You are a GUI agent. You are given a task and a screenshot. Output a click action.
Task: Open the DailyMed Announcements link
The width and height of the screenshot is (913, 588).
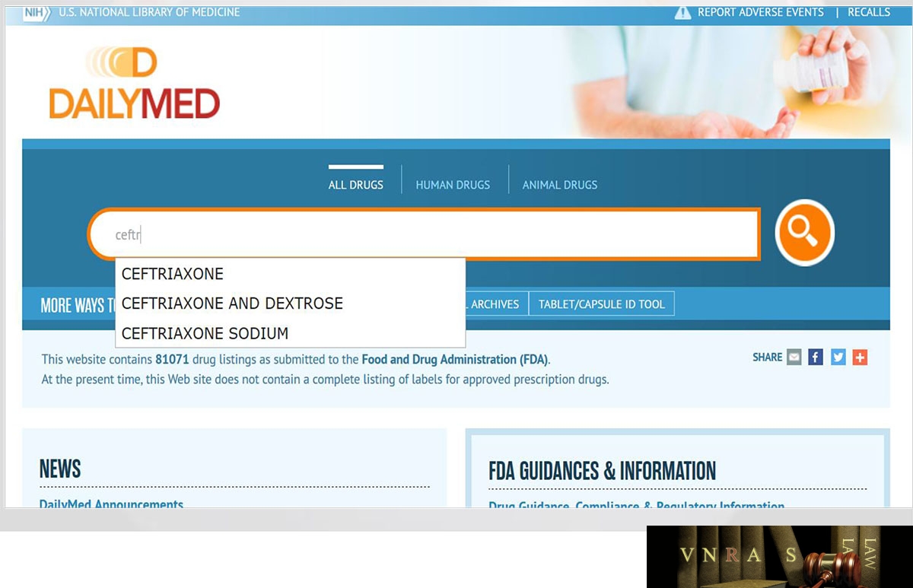point(111,504)
